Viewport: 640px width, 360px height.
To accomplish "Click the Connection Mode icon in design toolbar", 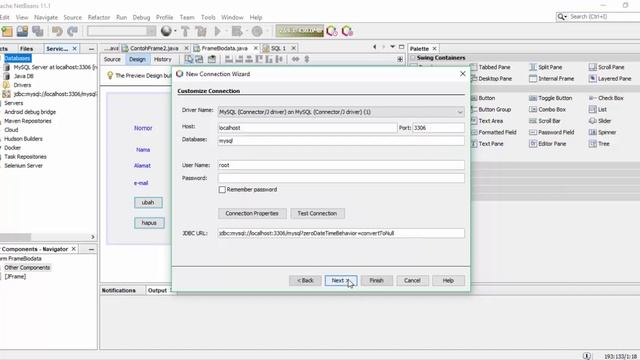I will coord(199,60).
